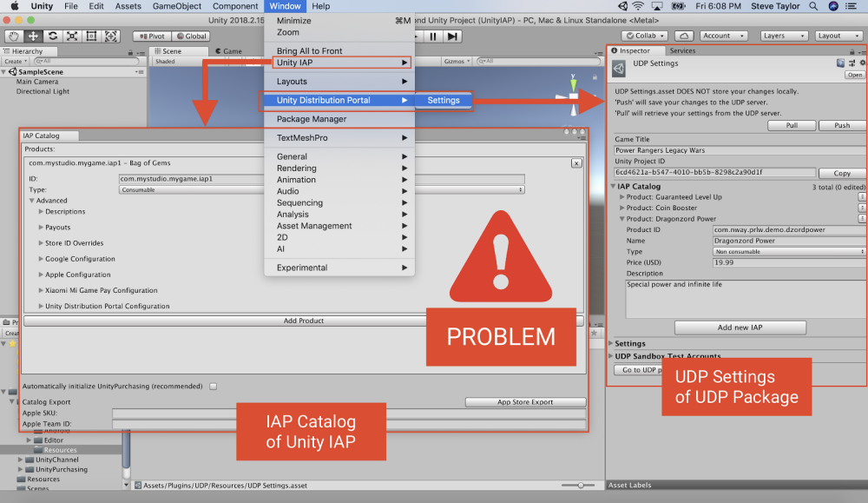Select the Scale tool
Image resolution: width=868 pixels, height=503 pixels.
tap(72, 36)
